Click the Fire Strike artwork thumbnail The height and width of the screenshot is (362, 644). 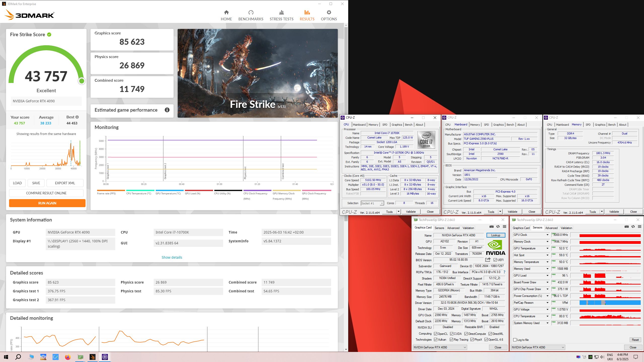(x=258, y=73)
